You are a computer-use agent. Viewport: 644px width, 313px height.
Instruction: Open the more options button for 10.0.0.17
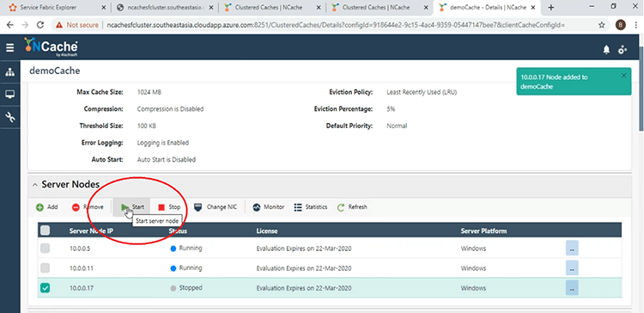click(x=572, y=288)
